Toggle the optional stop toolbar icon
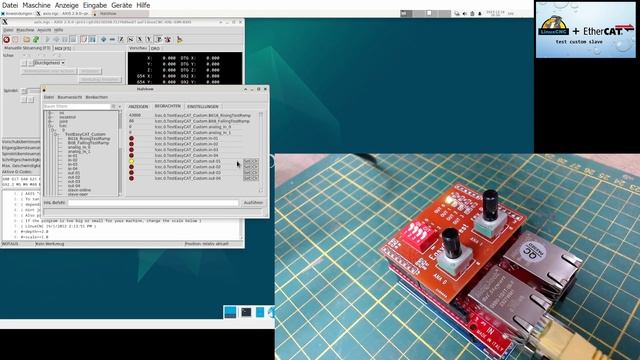The height and width of the screenshot is (360, 640). click(x=92, y=40)
